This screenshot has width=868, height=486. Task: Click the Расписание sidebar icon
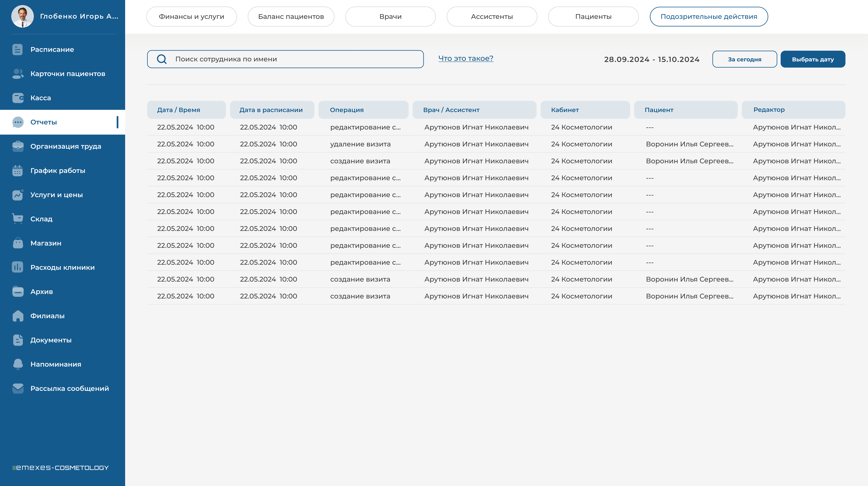click(17, 49)
